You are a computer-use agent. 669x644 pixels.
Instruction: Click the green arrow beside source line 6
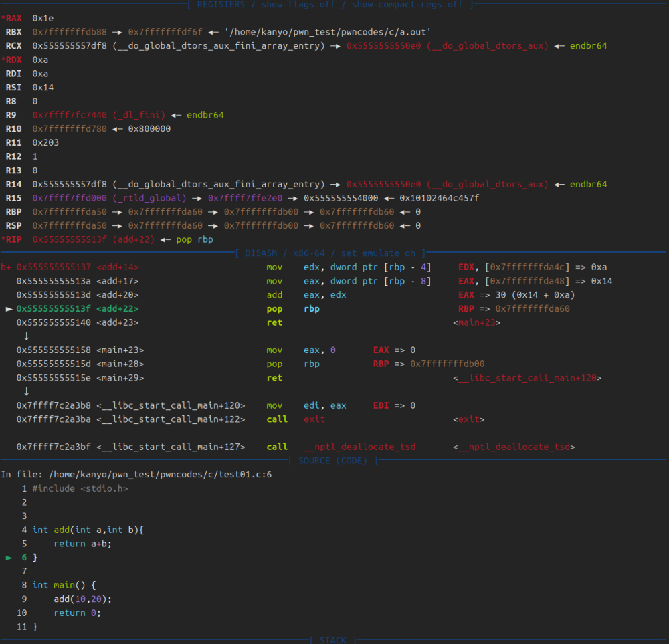coord(9,557)
